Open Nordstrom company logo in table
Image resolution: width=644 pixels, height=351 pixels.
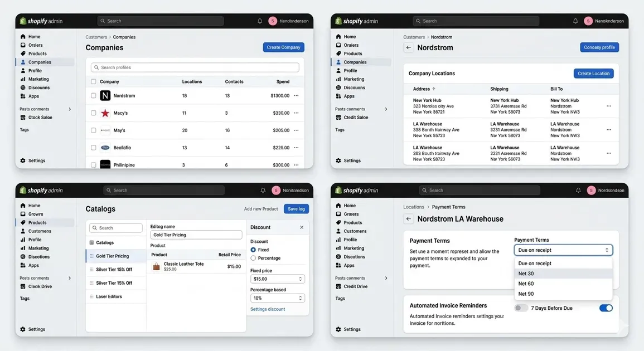tap(105, 96)
